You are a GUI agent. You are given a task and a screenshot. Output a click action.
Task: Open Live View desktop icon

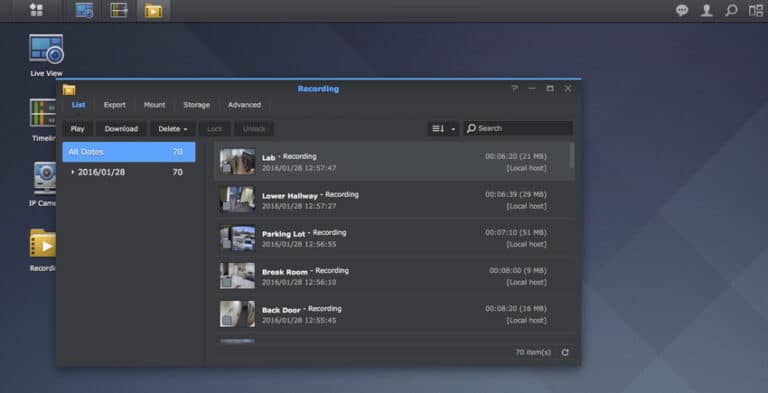(47, 55)
